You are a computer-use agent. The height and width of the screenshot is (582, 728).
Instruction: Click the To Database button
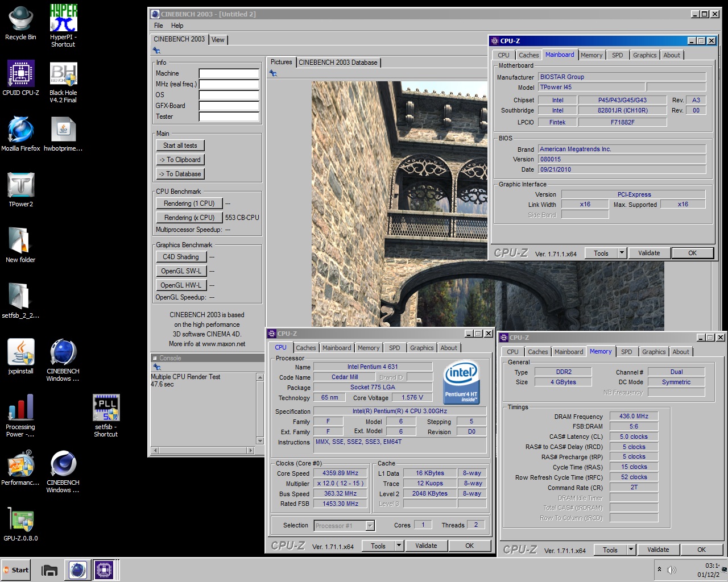(180, 174)
